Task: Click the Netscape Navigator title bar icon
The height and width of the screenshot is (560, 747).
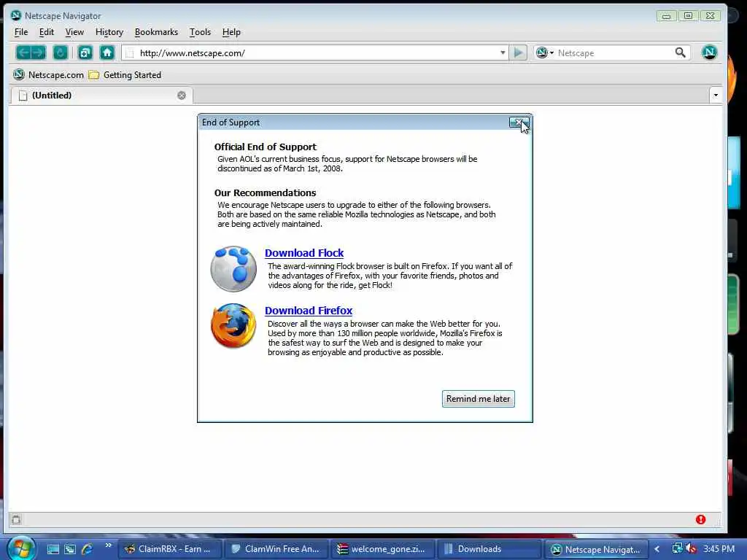Action: 16,15
